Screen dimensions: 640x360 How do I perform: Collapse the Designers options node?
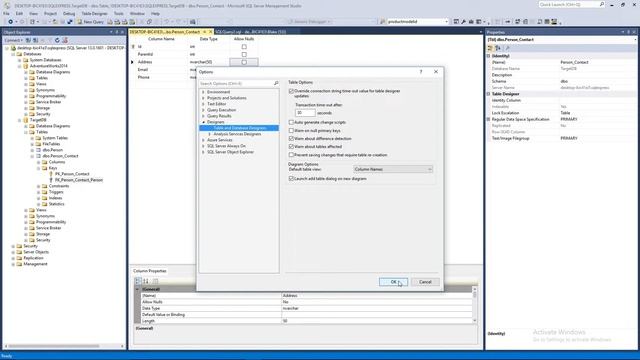click(203, 122)
